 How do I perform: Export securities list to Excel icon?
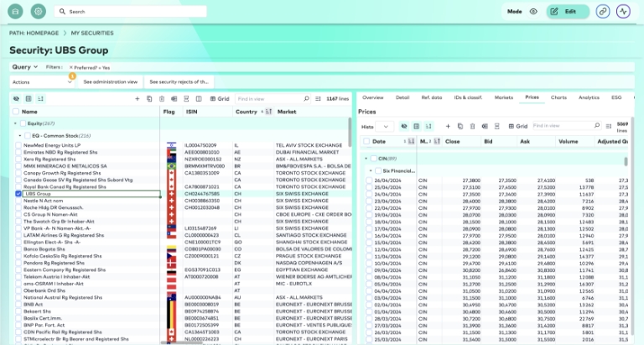[x=174, y=99]
